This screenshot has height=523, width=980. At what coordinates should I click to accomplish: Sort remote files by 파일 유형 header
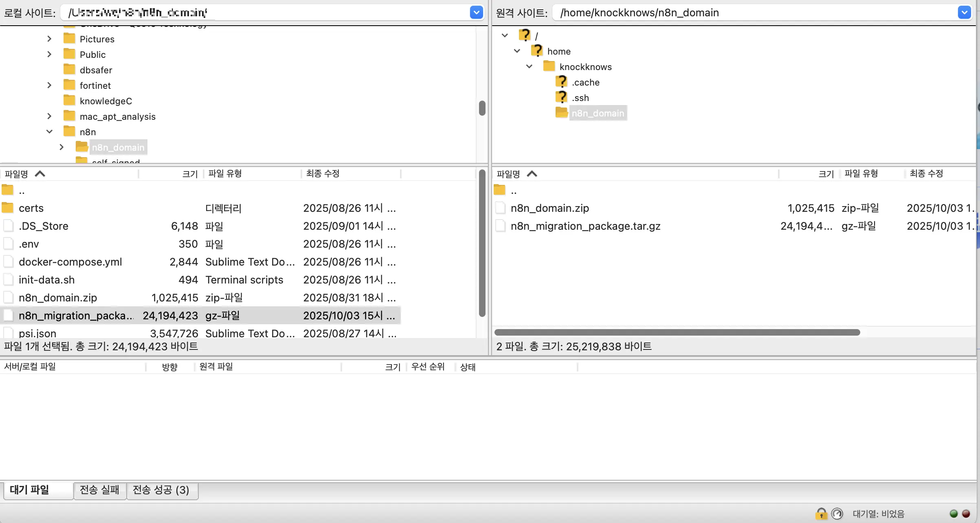click(861, 174)
